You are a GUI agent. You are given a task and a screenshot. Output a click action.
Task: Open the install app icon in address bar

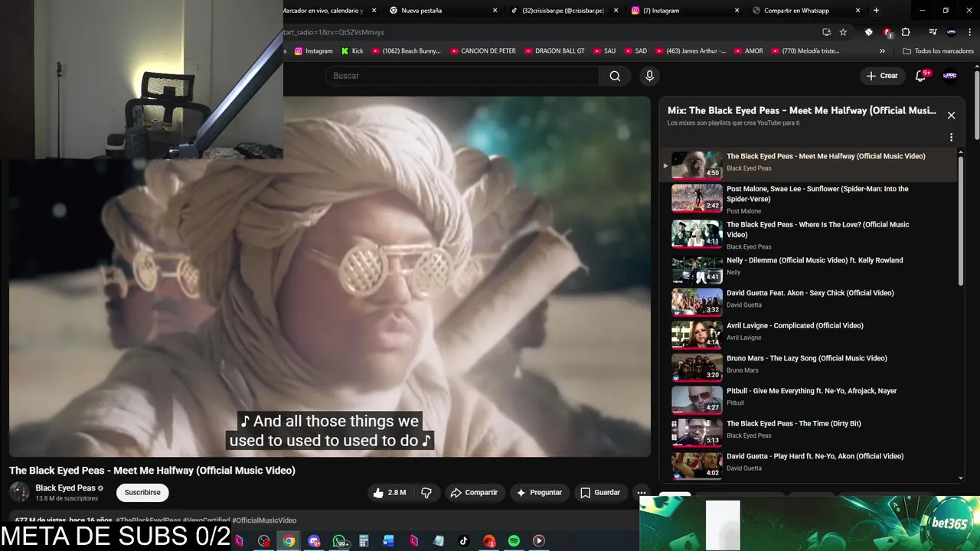click(x=826, y=32)
